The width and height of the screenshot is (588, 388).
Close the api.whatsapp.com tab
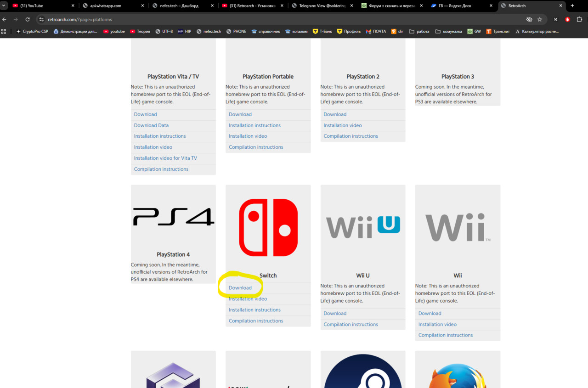(142, 6)
